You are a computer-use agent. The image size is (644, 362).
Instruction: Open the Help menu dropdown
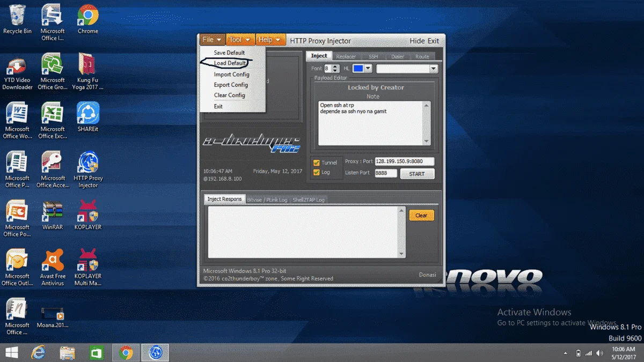tap(270, 40)
